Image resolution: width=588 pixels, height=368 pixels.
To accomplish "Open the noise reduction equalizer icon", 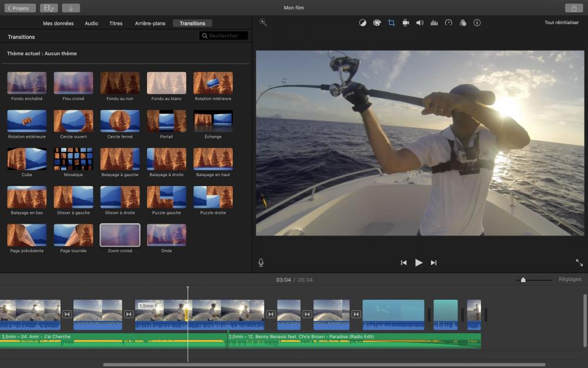I will point(434,23).
